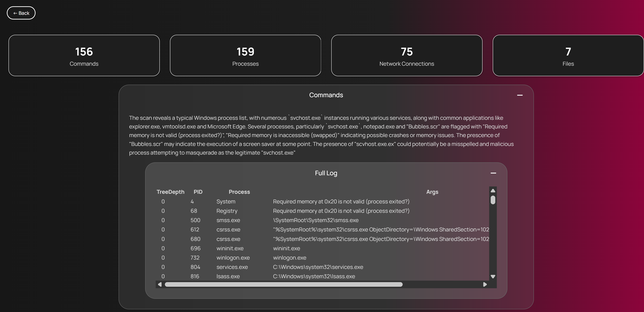644x312 pixels.
Task: Click the PID column header
Action: pyautogui.click(x=198, y=192)
